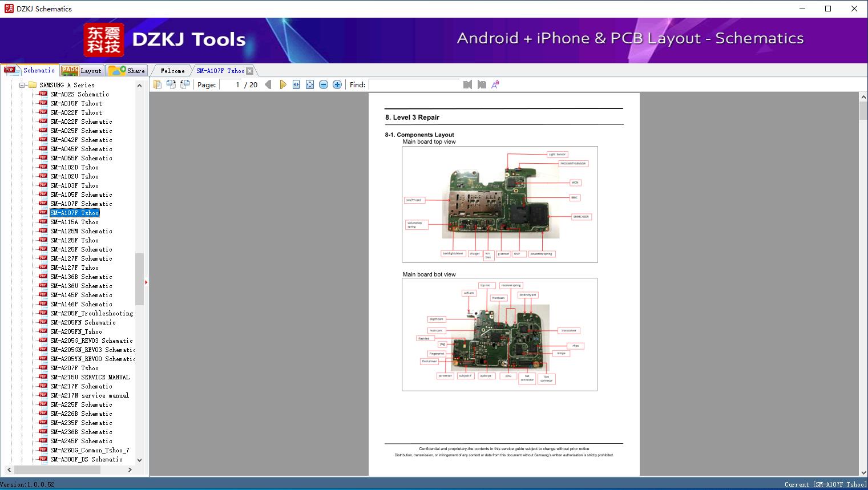Viewport: 868px width, 490px height.
Task: Click the find next match icon
Action: click(x=482, y=84)
